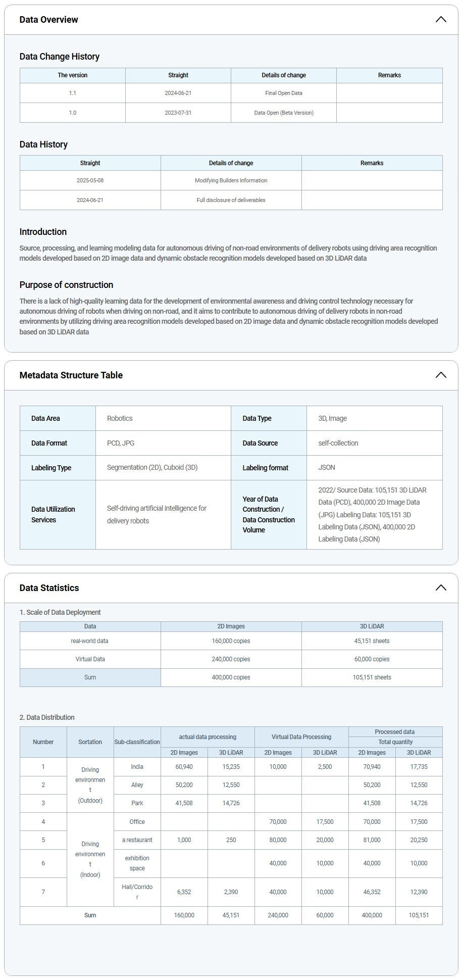The height and width of the screenshot is (980, 461).
Task: Select the Robotics data area value
Action: pyautogui.click(x=120, y=418)
